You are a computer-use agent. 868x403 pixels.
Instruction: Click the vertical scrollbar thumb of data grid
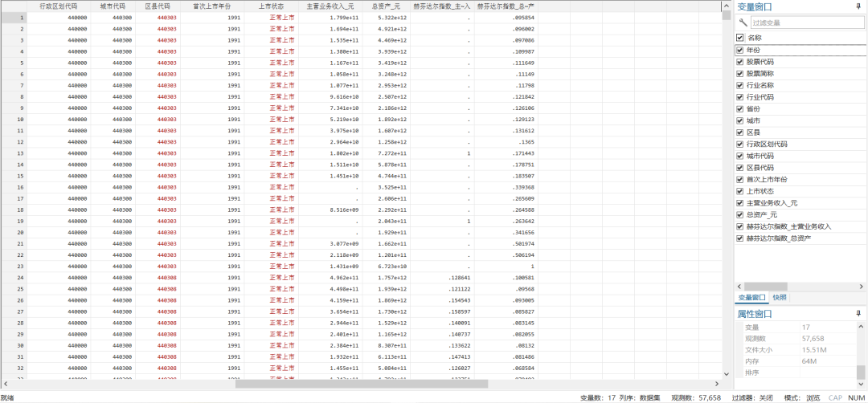click(727, 15)
